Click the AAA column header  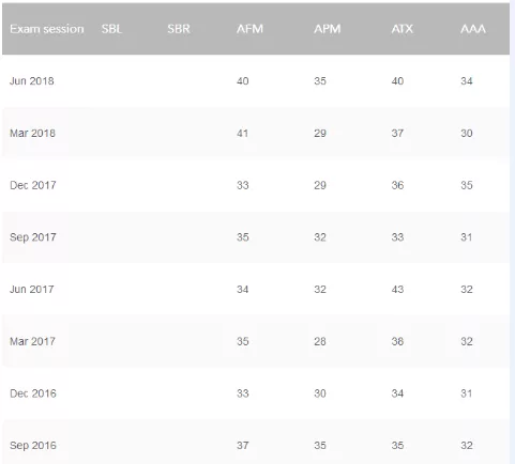[473, 29]
